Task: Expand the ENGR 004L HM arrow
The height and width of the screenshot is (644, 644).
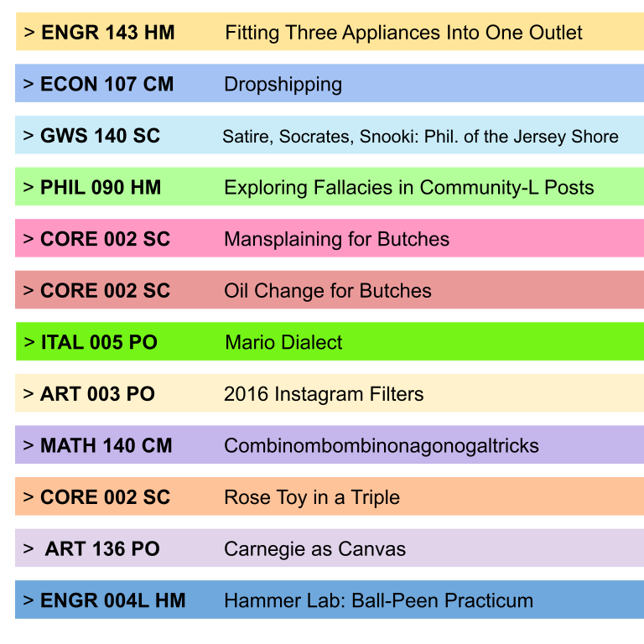Action: pyautogui.click(x=29, y=600)
